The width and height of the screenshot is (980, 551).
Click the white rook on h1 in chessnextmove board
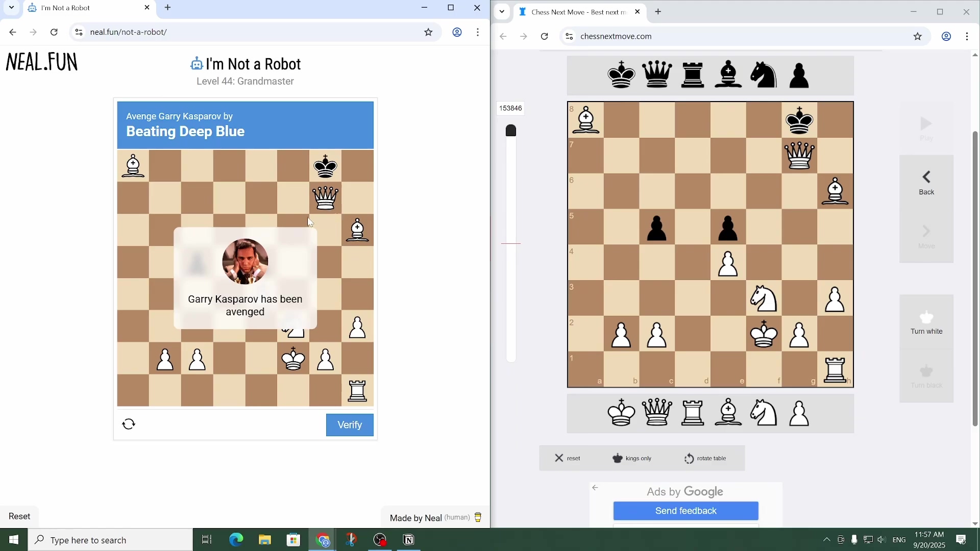click(x=836, y=370)
